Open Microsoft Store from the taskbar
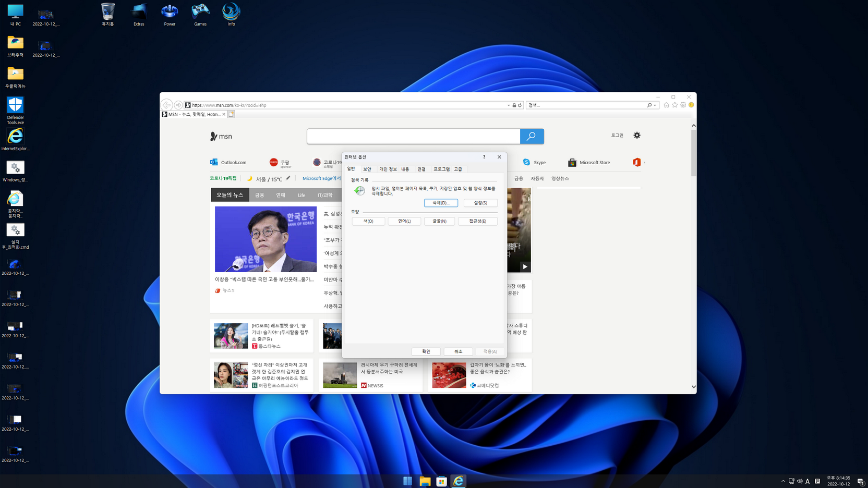This screenshot has width=868, height=488. point(442,481)
